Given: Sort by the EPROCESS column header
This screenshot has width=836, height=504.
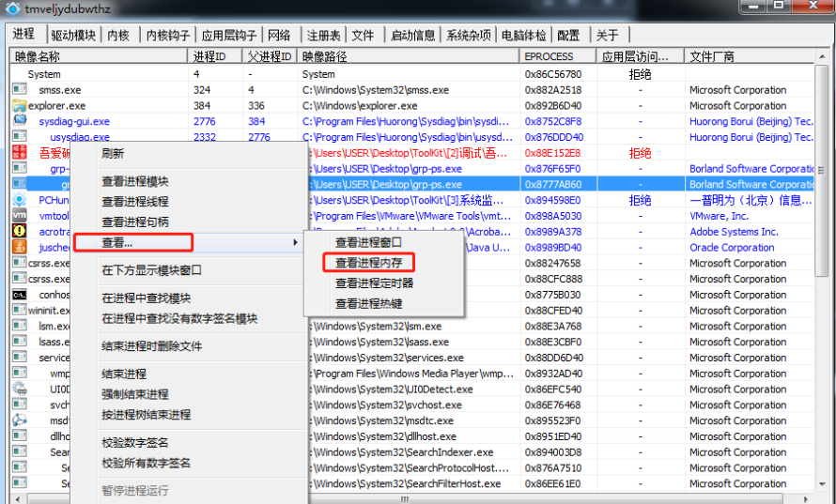Looking at the screenshot, I should [x=558, y=56].
